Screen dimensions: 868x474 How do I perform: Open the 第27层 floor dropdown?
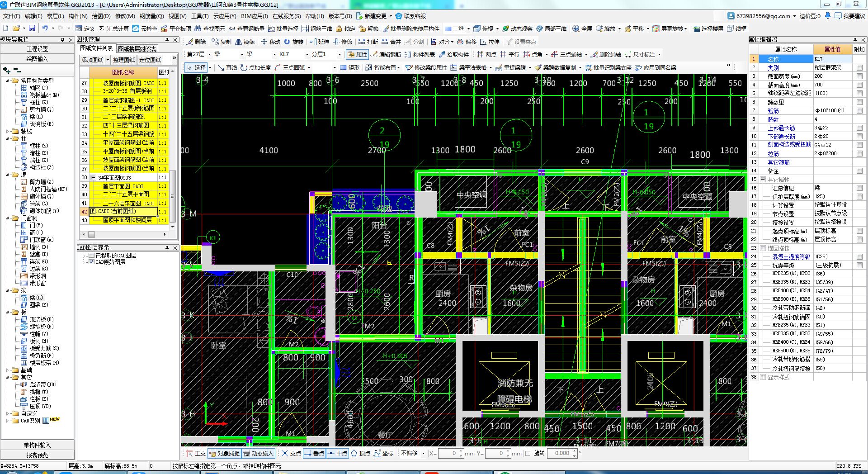[210, 54]
